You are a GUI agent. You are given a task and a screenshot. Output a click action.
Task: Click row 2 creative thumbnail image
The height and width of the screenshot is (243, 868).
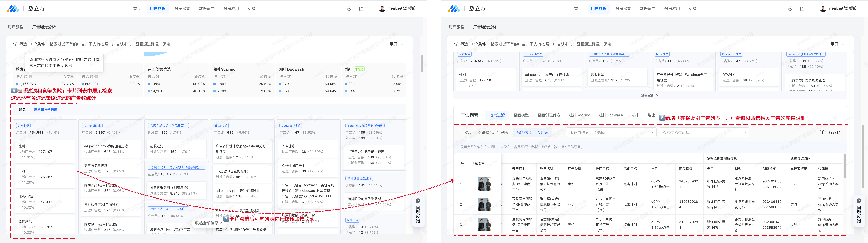pos(484,204)
